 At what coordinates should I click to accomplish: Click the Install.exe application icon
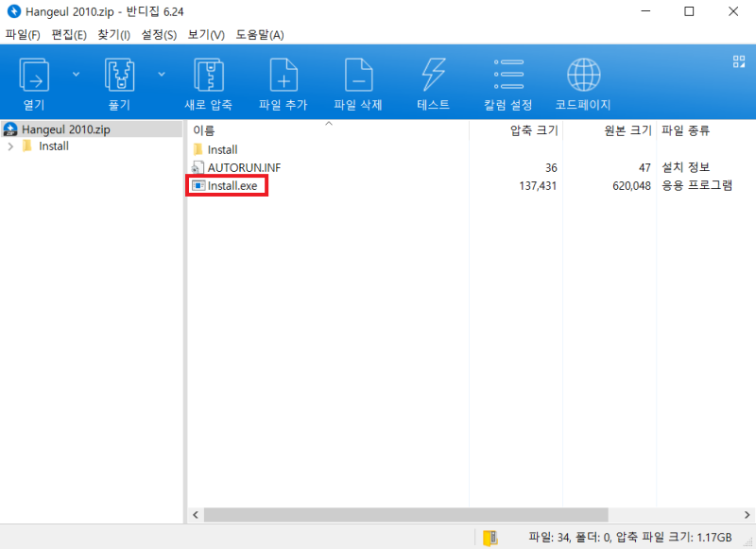point(198,185)
